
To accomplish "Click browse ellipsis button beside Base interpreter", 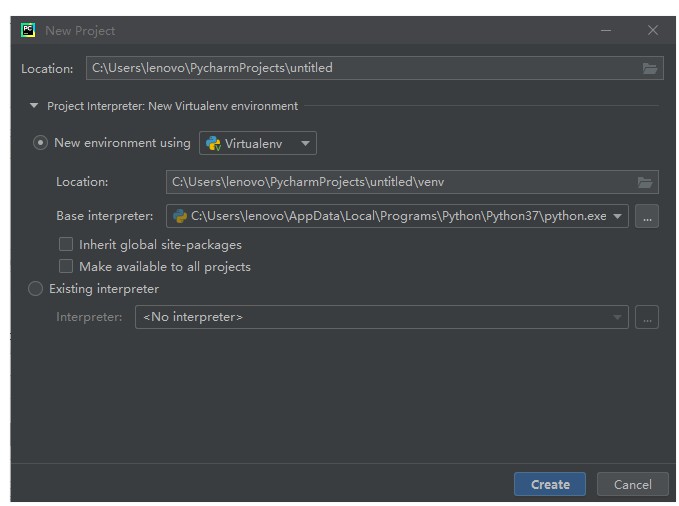I will [647, 216].
